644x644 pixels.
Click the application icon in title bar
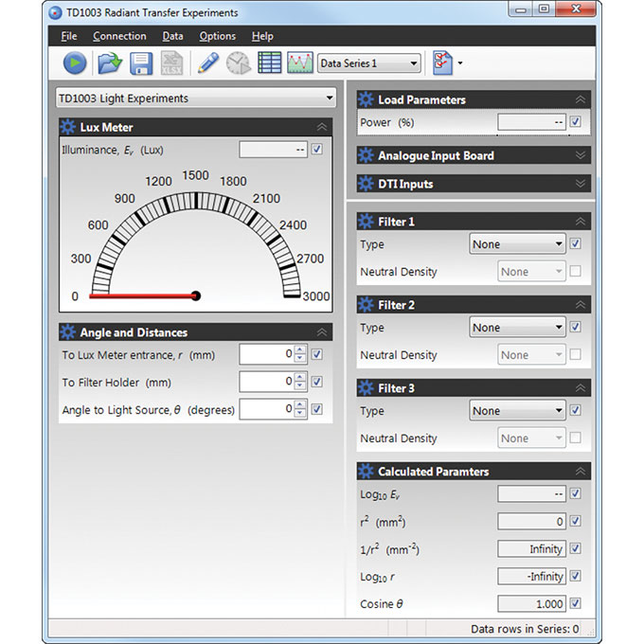(56, 12)
